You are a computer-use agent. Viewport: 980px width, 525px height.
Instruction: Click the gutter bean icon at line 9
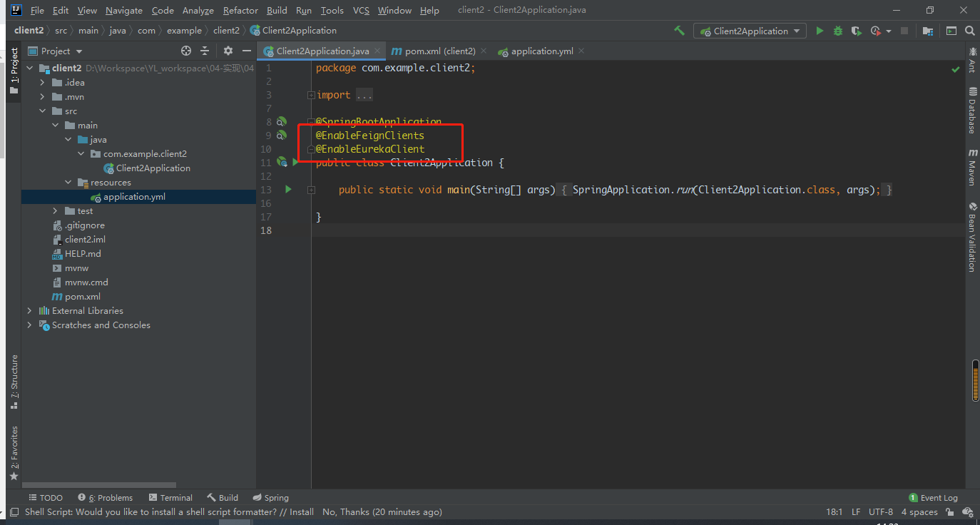pos(281,136)
